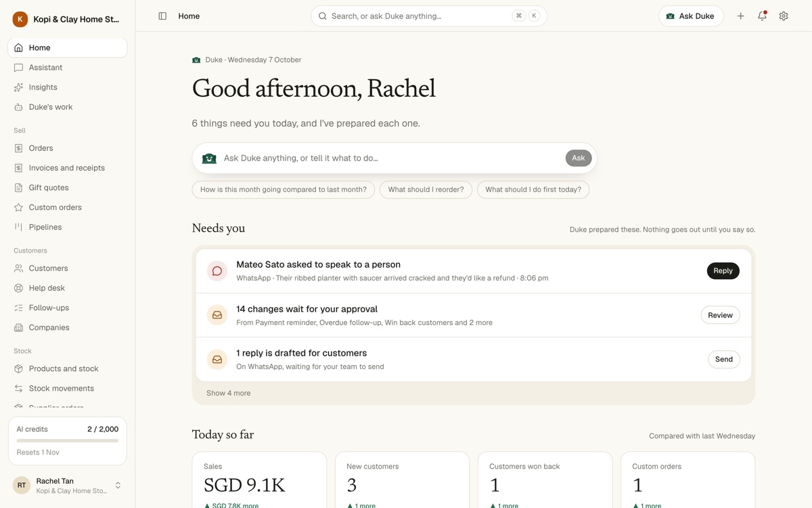Click the K workspace avatar
Image resolution: width=812 pixels, height=508 pixels.
tap(20, 19)
